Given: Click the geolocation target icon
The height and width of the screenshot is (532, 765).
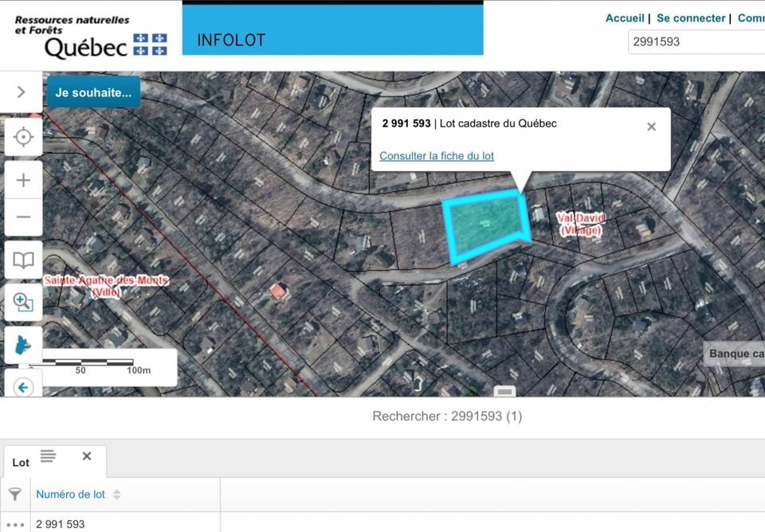Looking at the screenshot, I should [x=23, y=137].
